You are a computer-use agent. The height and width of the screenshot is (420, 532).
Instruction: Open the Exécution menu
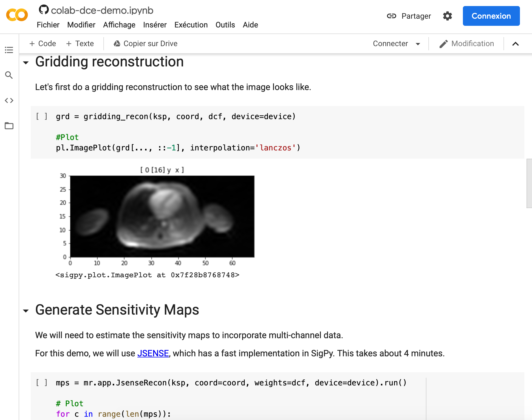[x=191, y=25]
